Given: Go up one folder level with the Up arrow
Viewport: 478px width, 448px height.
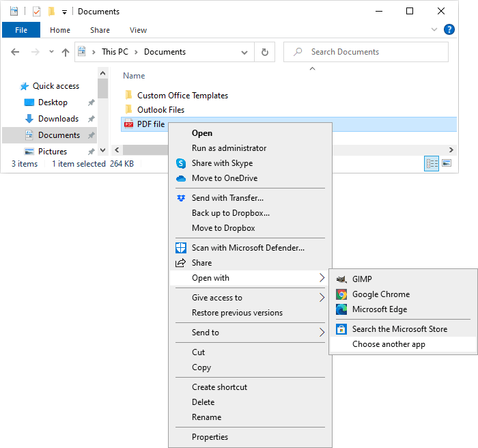Looking at the screenshot, I should click(x=66, y=53).
